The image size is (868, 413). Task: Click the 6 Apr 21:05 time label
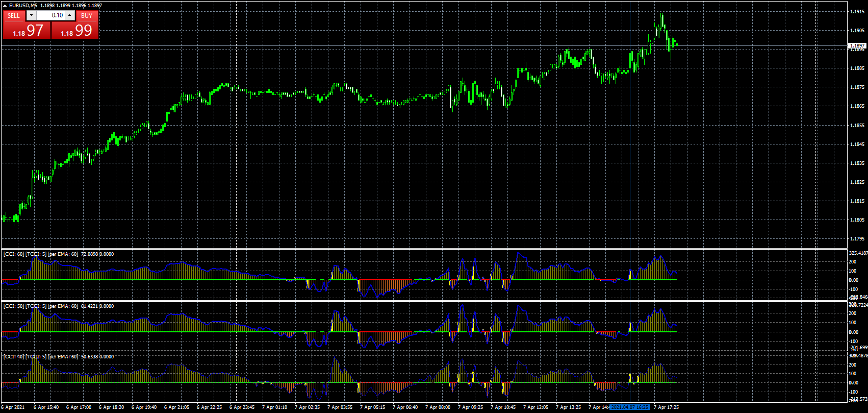[176, 407]
